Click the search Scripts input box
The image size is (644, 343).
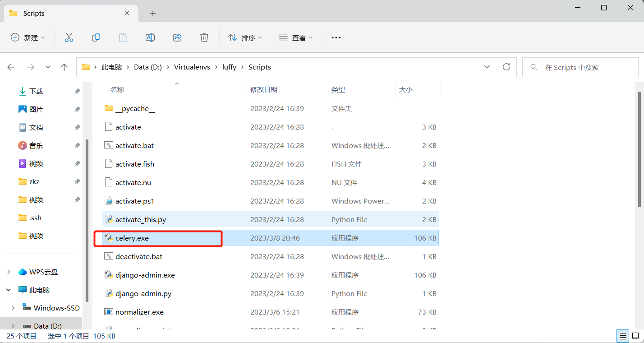[580, 67]
